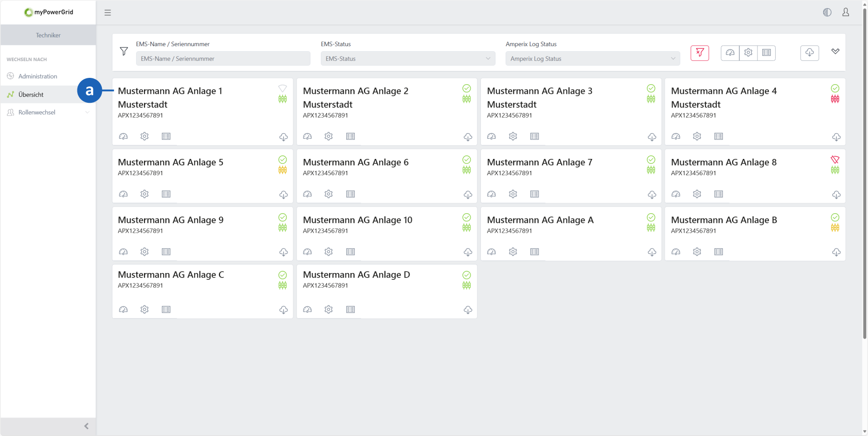Click the red clear-filter button

click(699, 53)
